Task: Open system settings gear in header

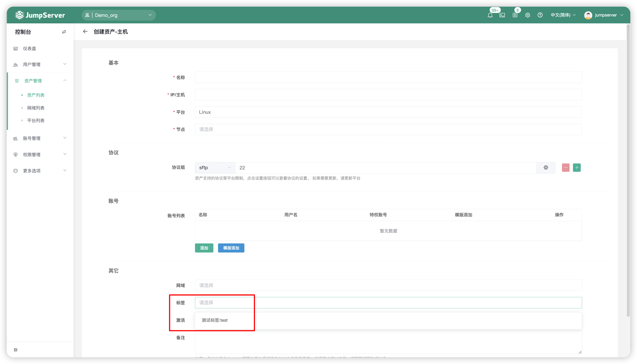Action: [528, 15]
